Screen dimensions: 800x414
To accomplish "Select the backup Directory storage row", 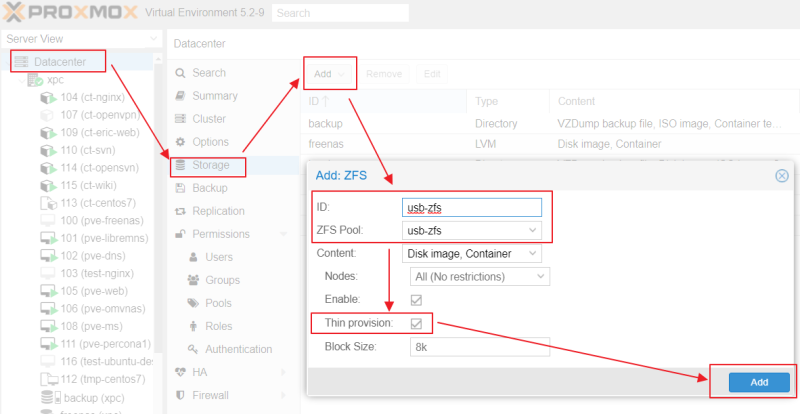I will [550, 124].
